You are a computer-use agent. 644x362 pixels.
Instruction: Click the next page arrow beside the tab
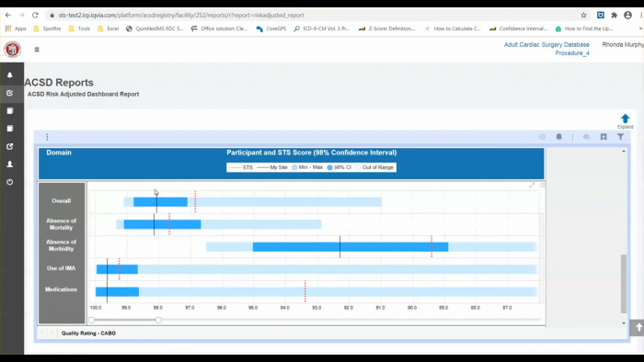point(52,334)
